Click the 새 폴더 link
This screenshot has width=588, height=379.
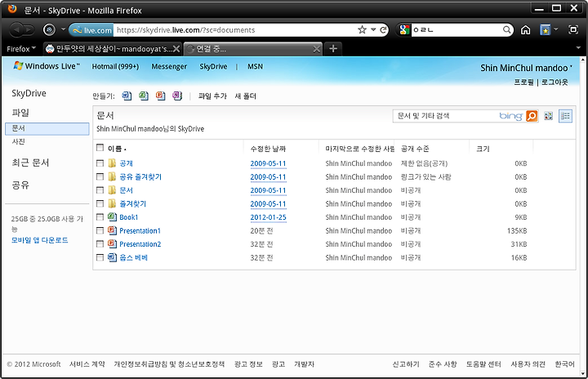(245, 96)
